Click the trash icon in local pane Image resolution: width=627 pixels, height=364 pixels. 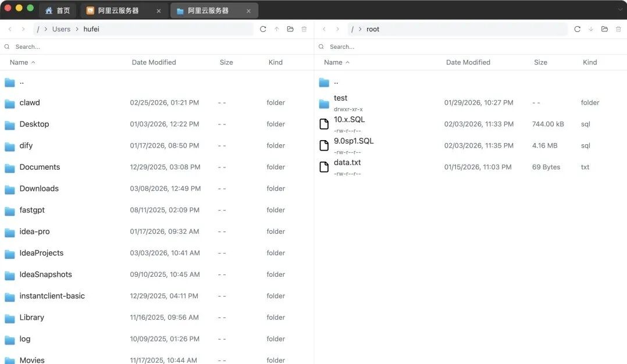304,29
